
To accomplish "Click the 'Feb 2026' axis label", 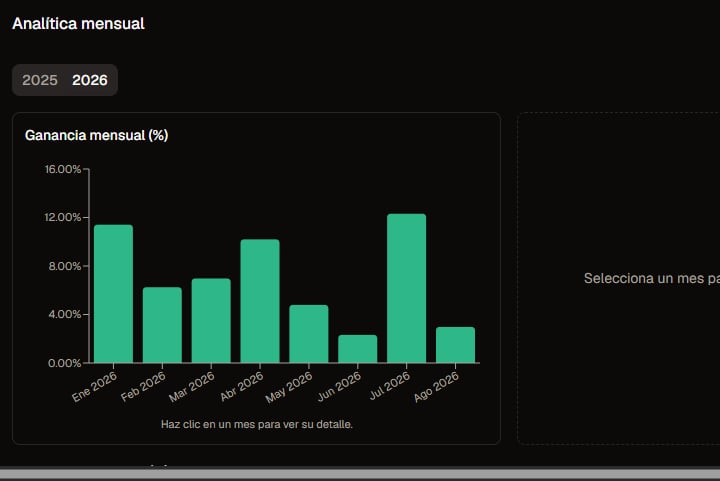I will tap(143, 386).
